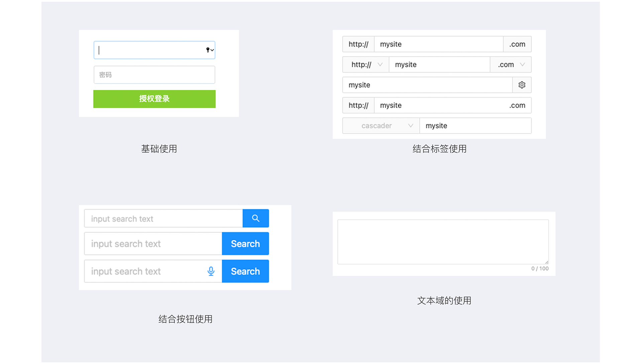Click the Search button in second search row

coord(245,244)
